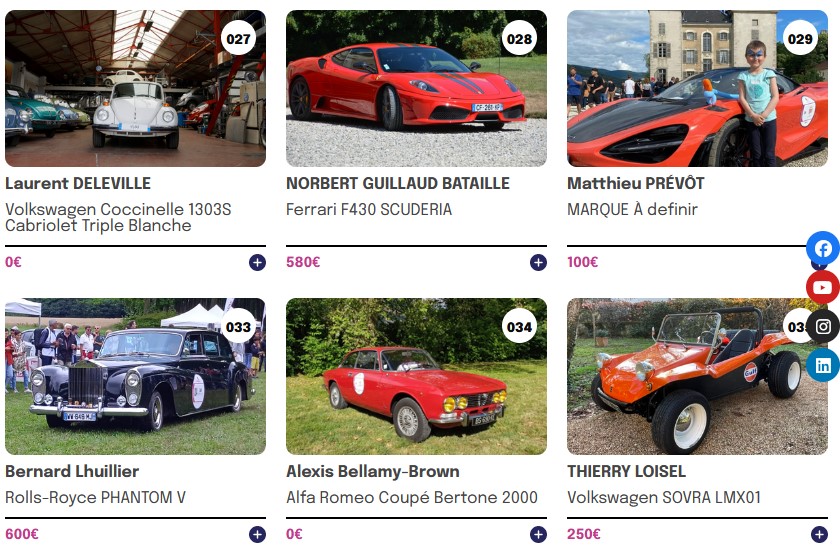
Task: Expand Alfa Romeo Coupé Bertone plus icon
Action: (538, 535)
